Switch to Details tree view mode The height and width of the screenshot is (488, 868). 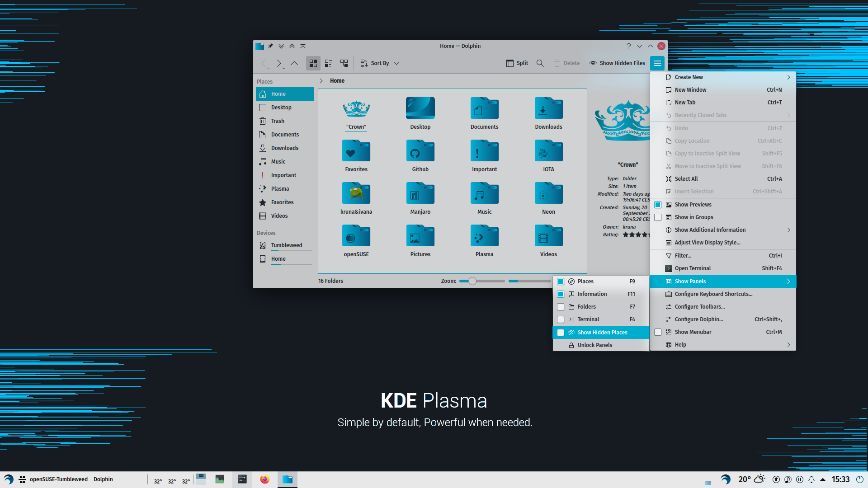(344, 63)
